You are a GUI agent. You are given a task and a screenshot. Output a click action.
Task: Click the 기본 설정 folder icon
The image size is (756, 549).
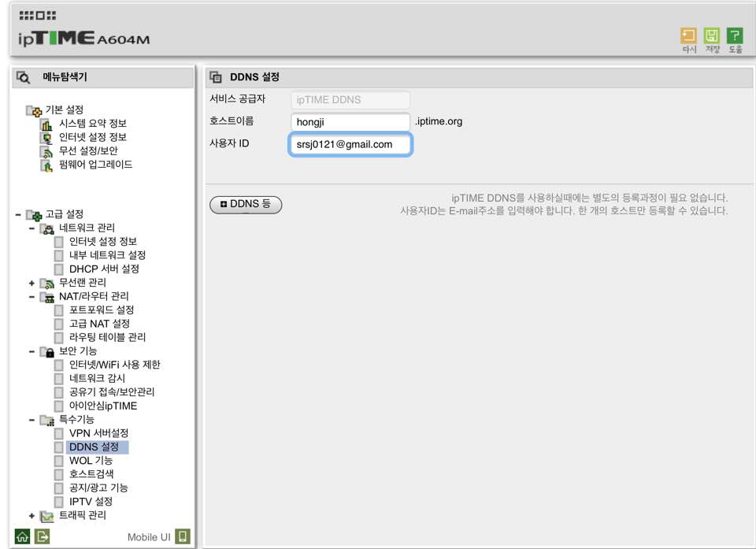click(34, 110)
